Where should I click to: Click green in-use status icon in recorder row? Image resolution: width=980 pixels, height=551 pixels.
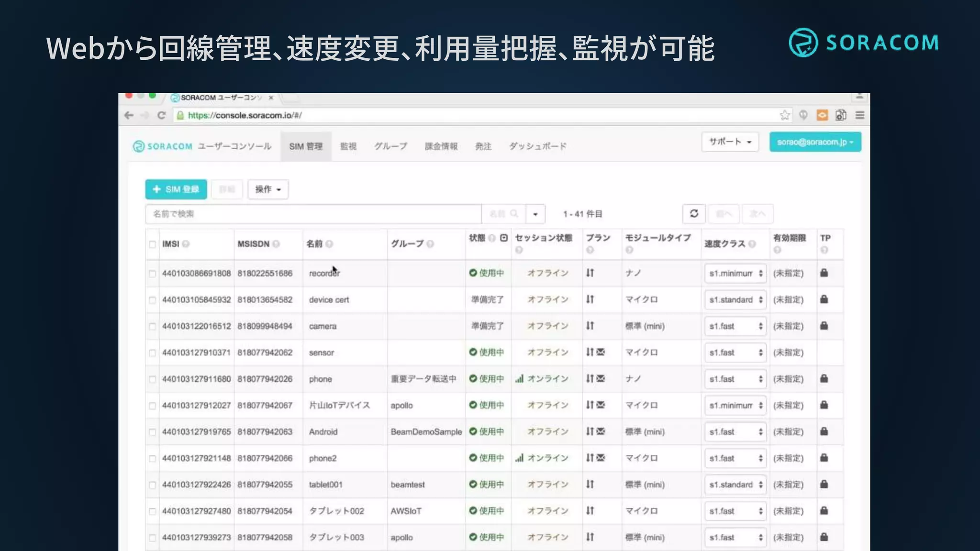pos(473,273)
